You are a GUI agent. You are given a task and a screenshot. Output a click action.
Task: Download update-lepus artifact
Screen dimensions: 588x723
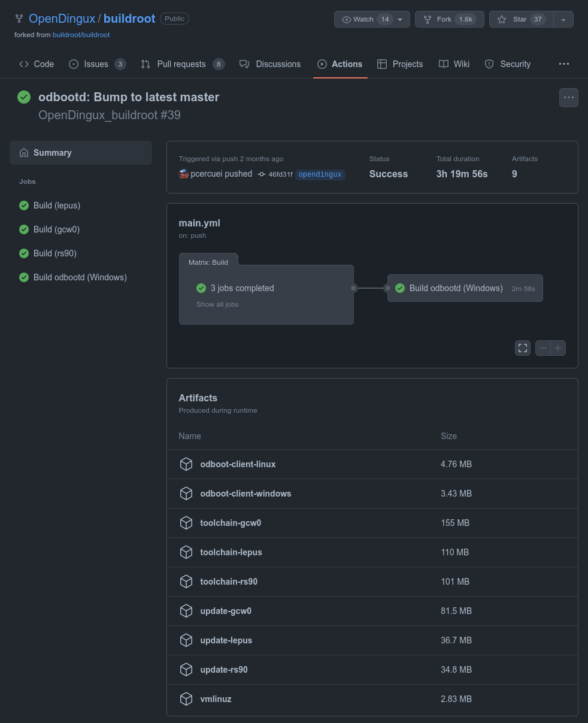point(226,640)
